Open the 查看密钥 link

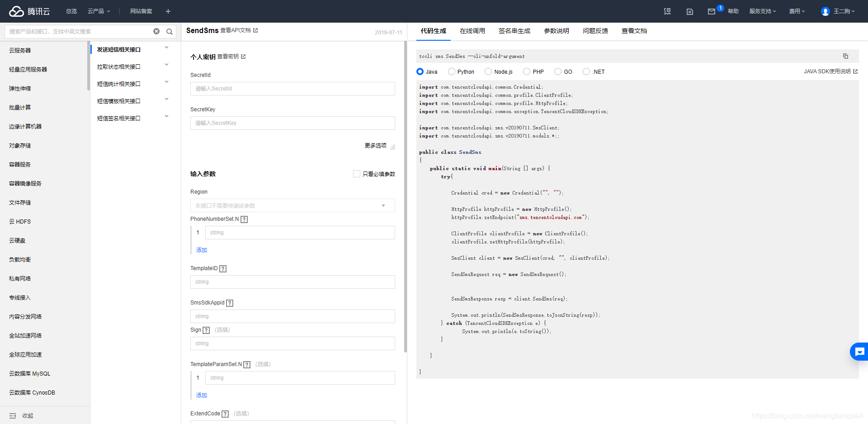[x=228, y=57]
